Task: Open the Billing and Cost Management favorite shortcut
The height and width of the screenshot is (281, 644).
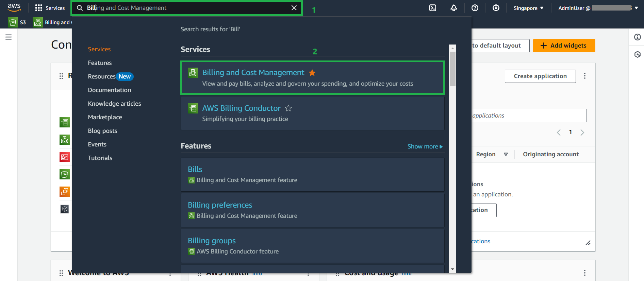Action: click(x=52, y=22)
